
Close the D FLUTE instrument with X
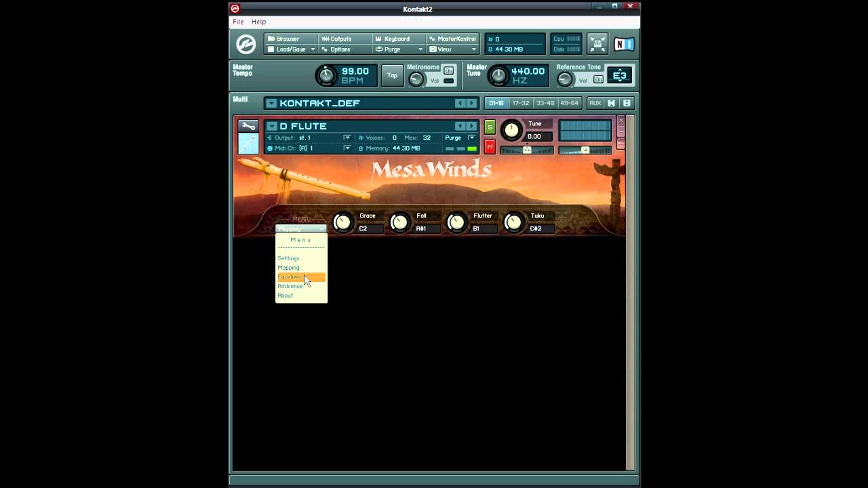(x=620, y=121)
